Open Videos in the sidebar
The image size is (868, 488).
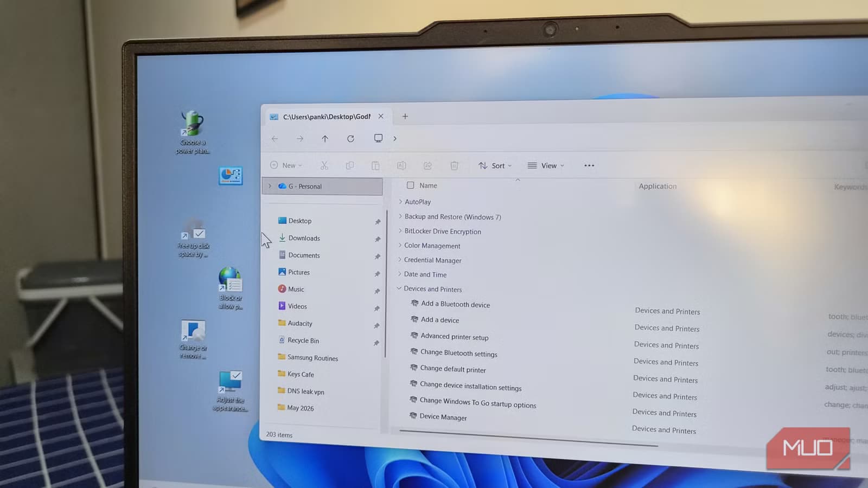coord(297,306)
